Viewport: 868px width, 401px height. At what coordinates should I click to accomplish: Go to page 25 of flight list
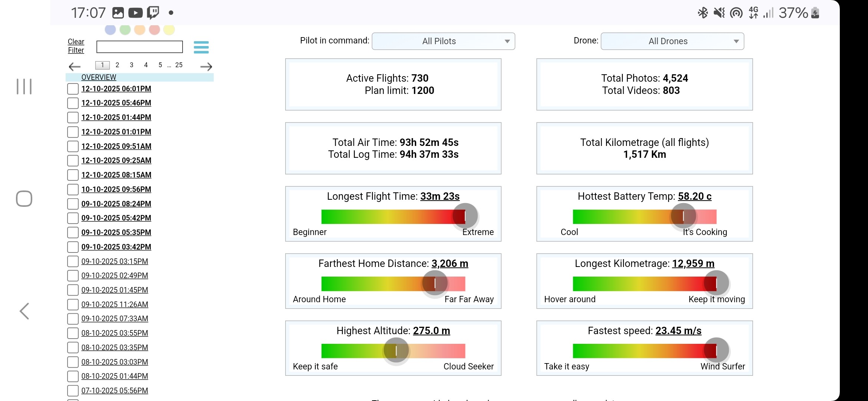coord(179,65)
